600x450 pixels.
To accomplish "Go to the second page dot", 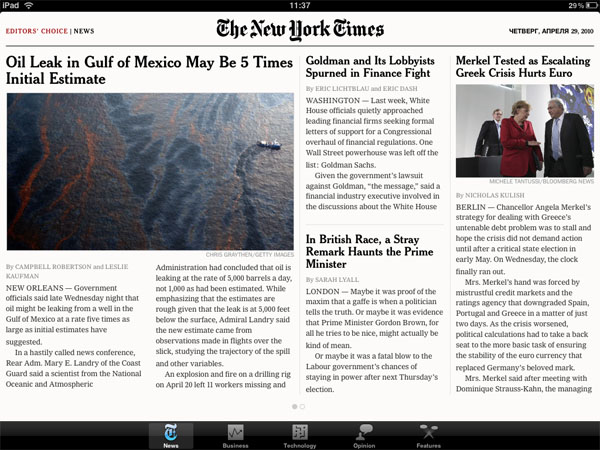I will click(x=302, y=406).
